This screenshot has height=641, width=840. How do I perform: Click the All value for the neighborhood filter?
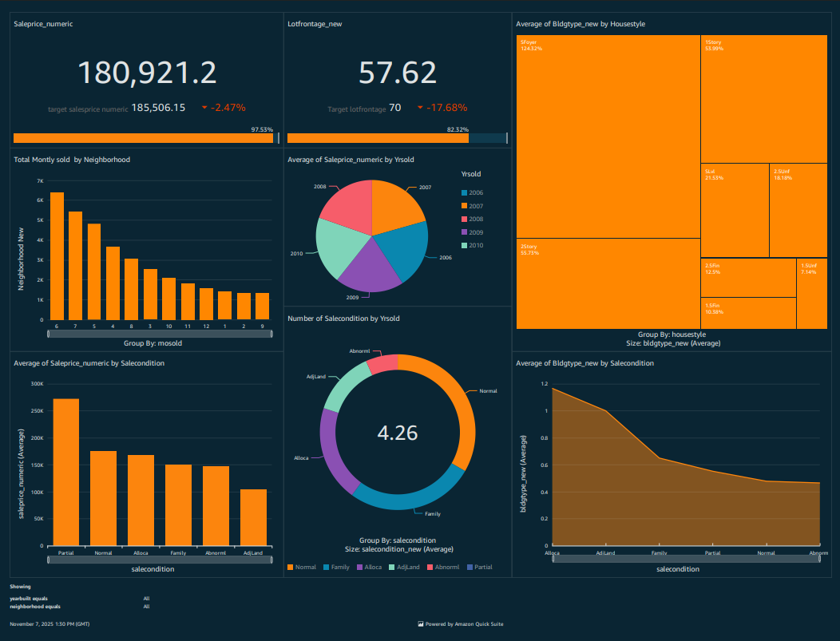[146, 606]
